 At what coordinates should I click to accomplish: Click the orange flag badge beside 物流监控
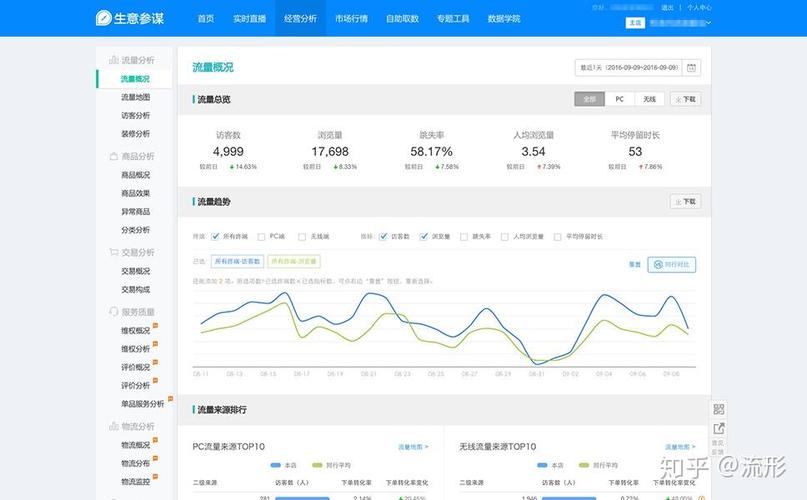pyautogui.click(x=155, y=477)
